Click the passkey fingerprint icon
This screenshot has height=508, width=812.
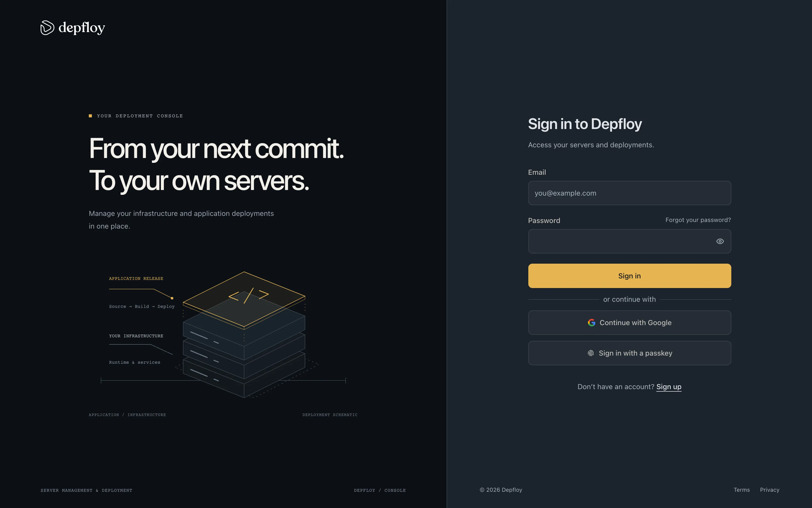[590, 353]
